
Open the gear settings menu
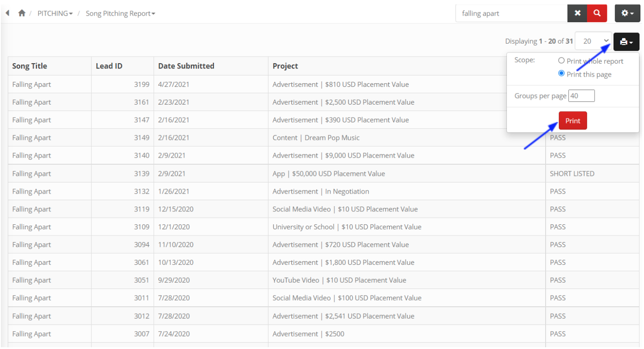[628, 13]
